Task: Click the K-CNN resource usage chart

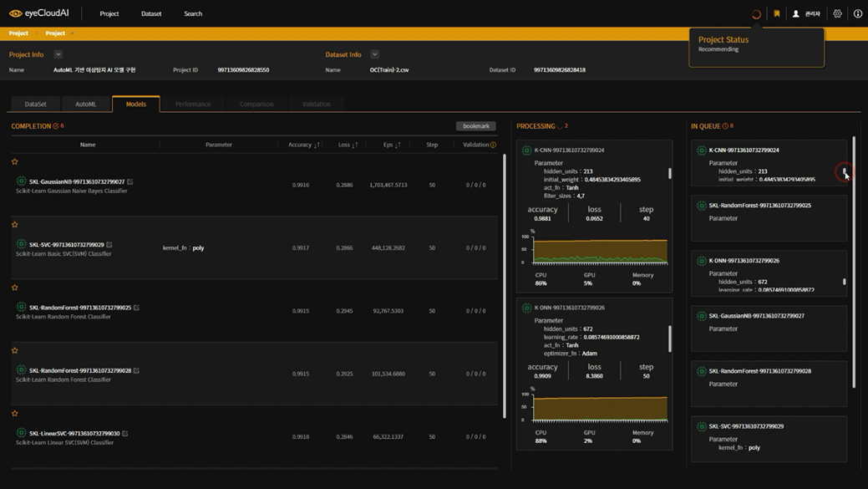Action: point(600,251)
